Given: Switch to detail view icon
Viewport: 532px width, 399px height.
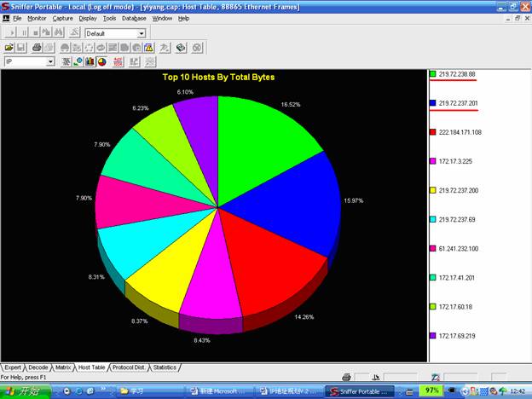Looking at the screenshot, I should [x=78, y=61].
